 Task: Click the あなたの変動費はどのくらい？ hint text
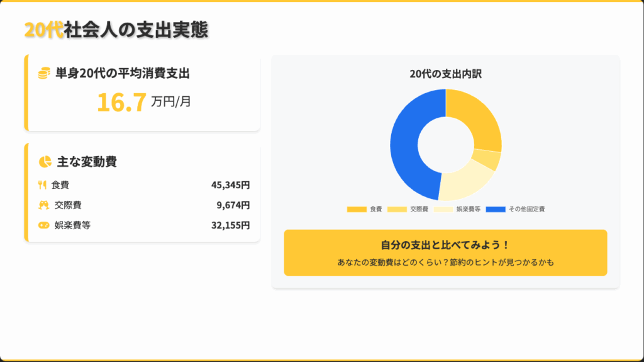[x=445, y=263]
